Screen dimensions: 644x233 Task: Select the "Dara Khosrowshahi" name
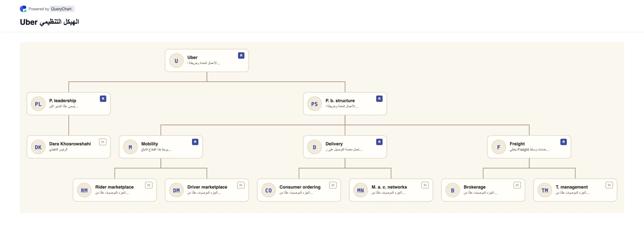pos(70,144)
